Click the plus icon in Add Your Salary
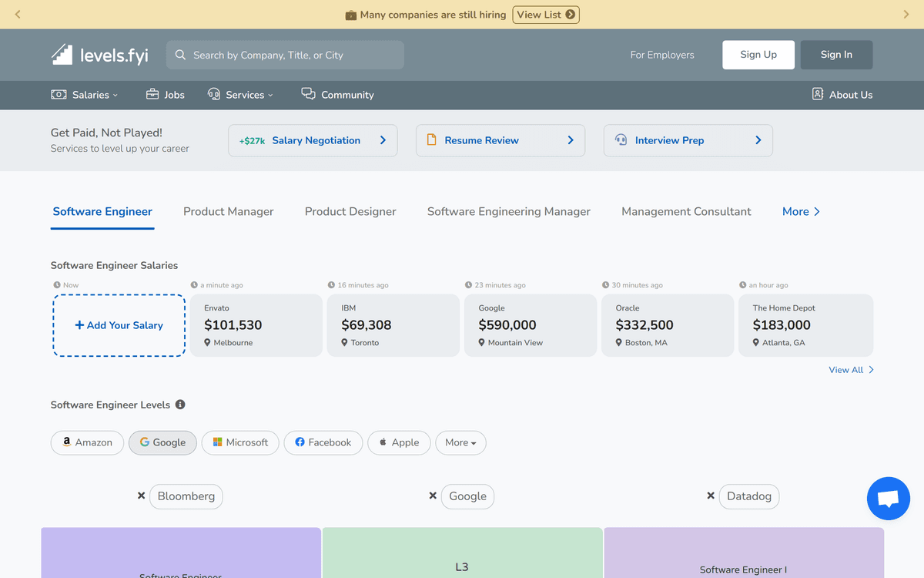Screen dimensions: 924x578 pos(79,325)
